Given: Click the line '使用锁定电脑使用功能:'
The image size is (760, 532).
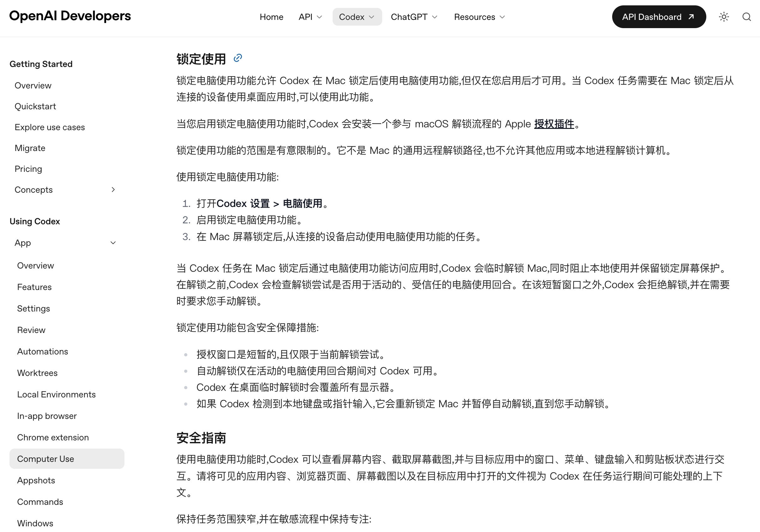Looking at the screenshot, I should point(228,177).
